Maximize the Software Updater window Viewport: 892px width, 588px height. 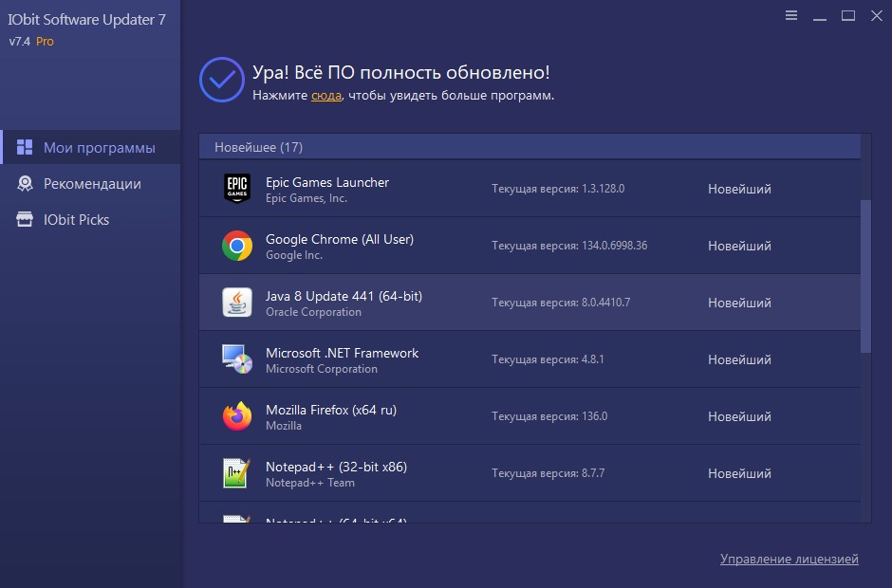848,16
